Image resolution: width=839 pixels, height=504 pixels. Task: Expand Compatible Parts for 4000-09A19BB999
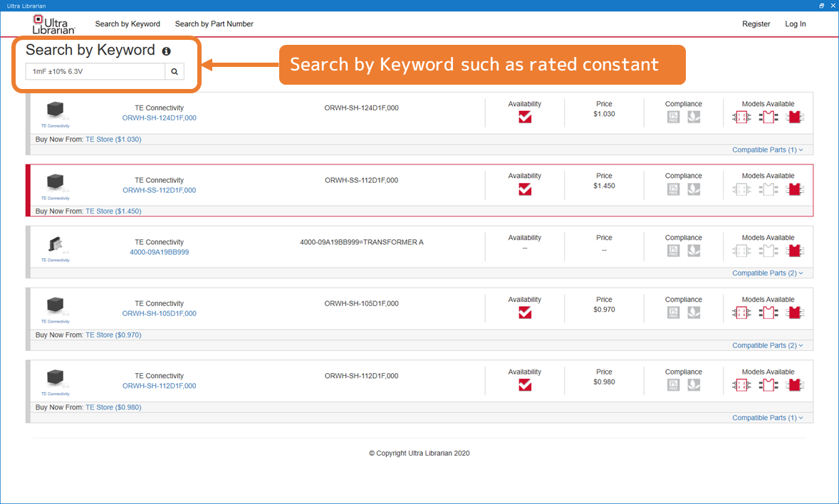point(767,273)
